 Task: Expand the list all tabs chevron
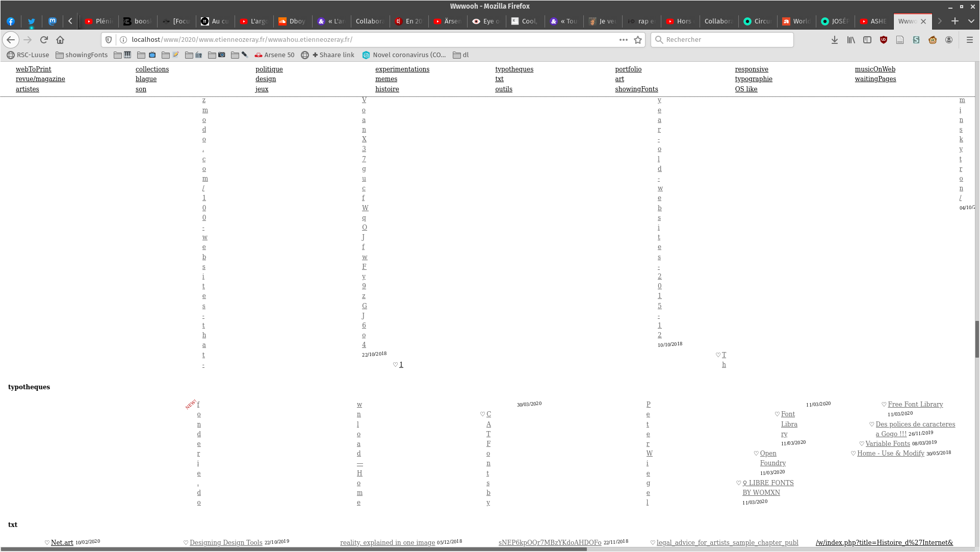pyautogui.click(x=971, y=21)
